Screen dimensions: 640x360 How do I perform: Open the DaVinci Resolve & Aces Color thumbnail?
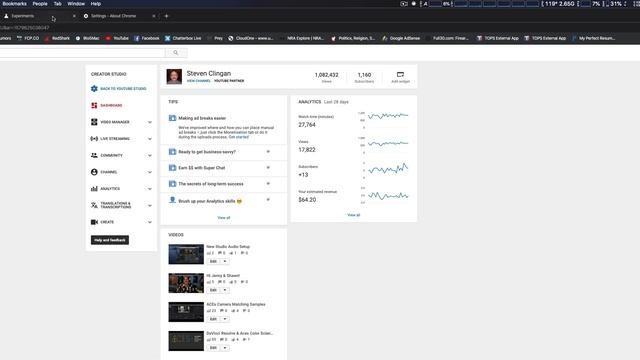(x=186, y=341)
